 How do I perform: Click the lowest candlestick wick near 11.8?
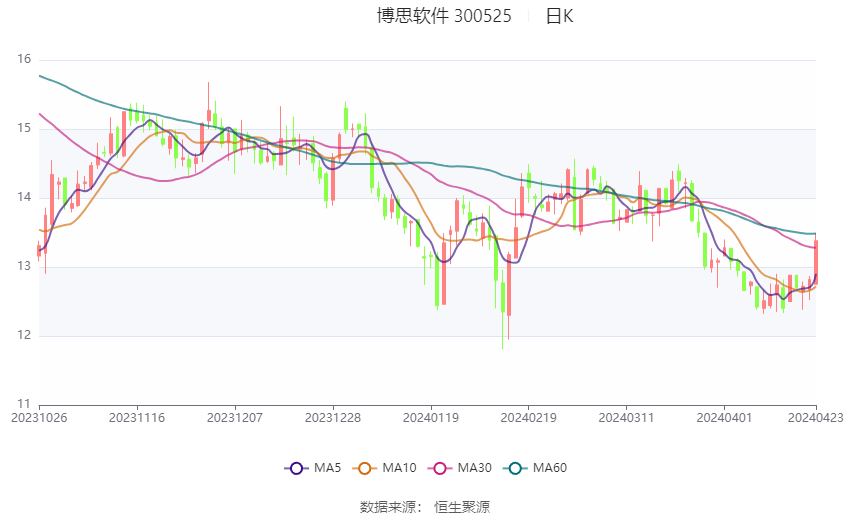click(503, 309)
